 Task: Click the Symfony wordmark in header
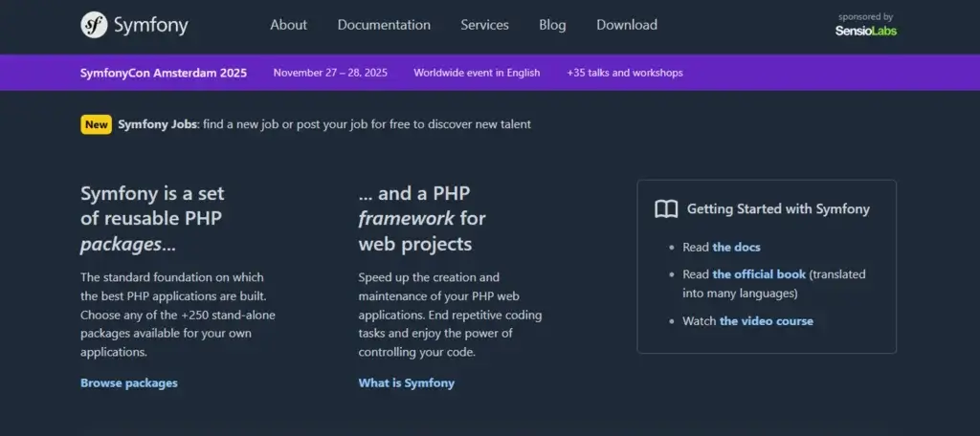(150, 26)
